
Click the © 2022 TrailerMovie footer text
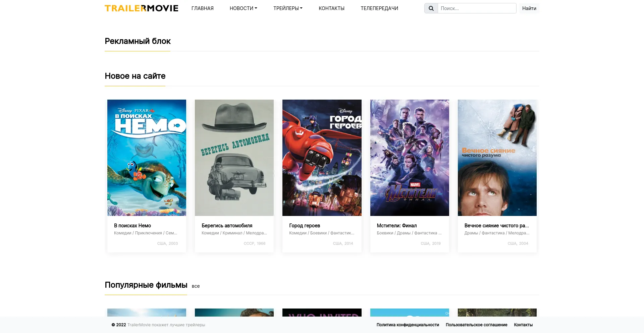tap(158, 325)
